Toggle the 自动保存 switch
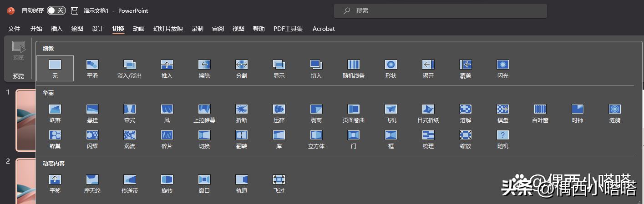Image resolution: width=644 pixels, height=204 pixels. click(x=56, y=10)
